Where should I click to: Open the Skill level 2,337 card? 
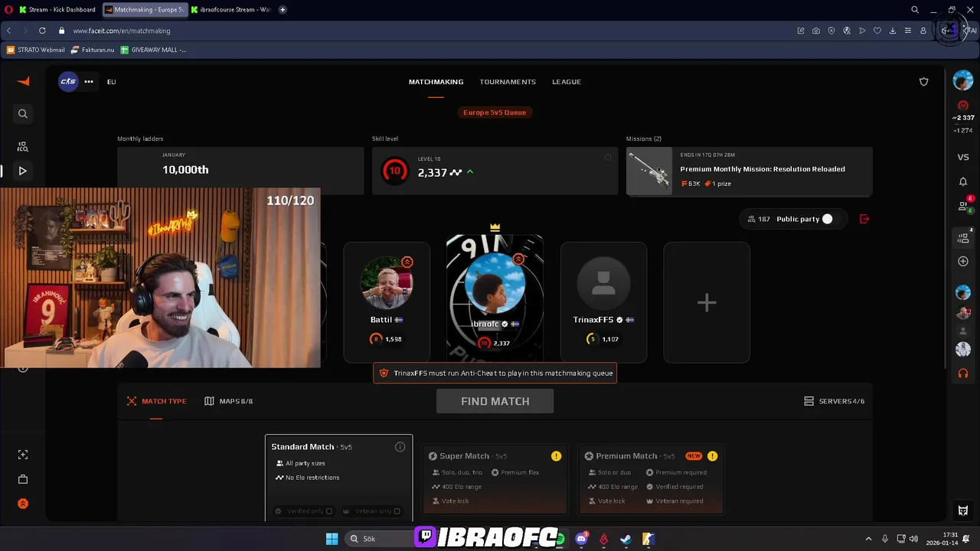tap(495, 171)
